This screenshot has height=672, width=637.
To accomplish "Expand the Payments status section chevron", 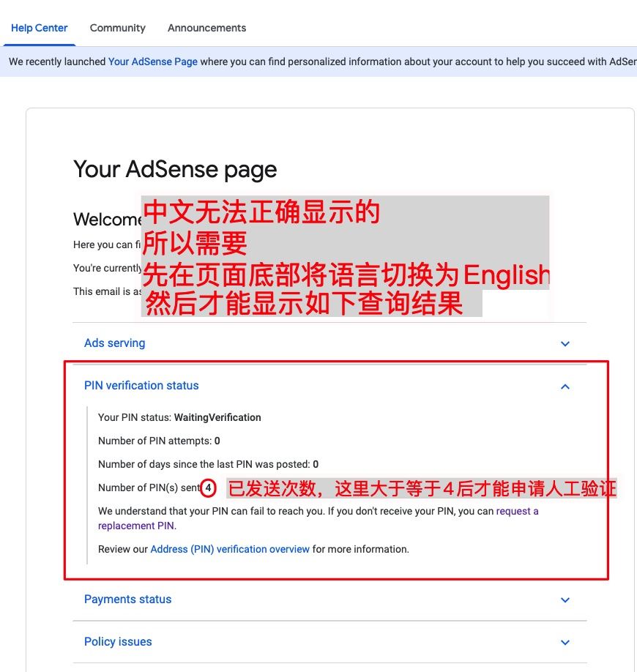I will click(x=565, y=600).
